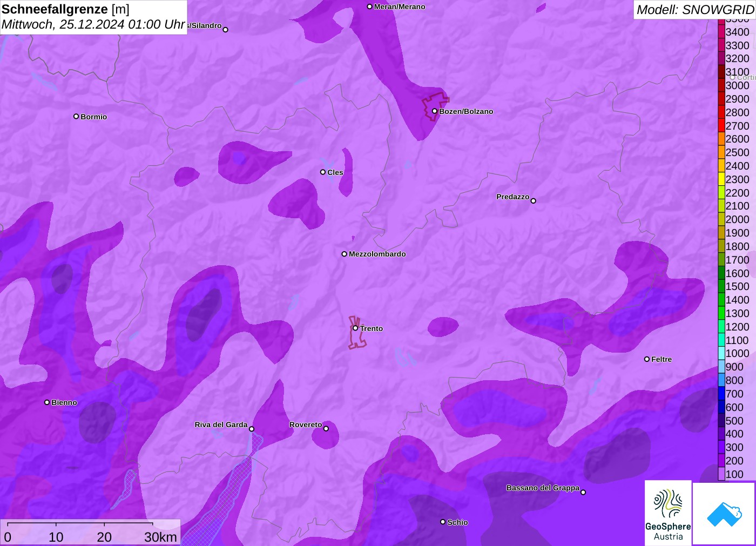The height and width of the screenshot is (546, 756).
Task: Click the Rovereto label text
Action: point(306,424)
